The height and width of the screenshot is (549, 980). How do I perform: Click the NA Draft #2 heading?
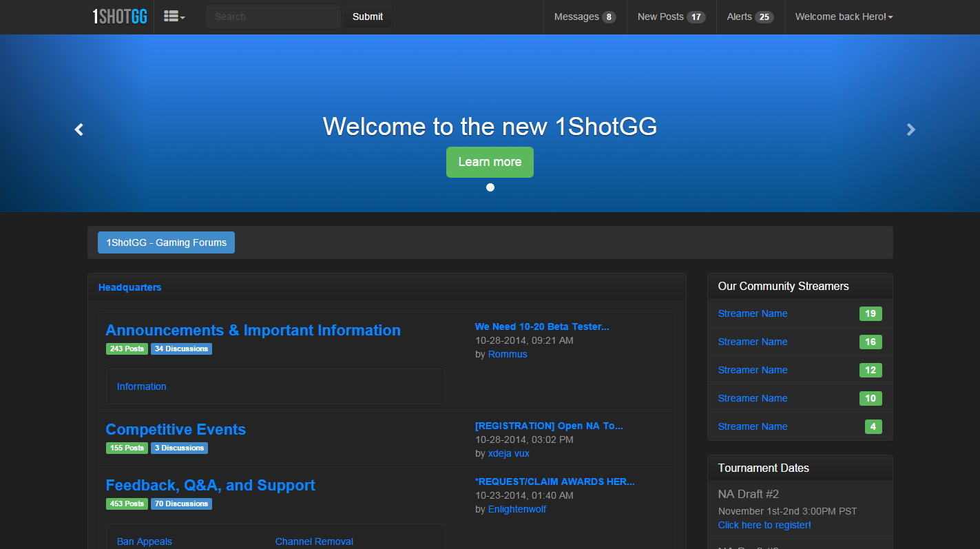click(x=749, y=494)
